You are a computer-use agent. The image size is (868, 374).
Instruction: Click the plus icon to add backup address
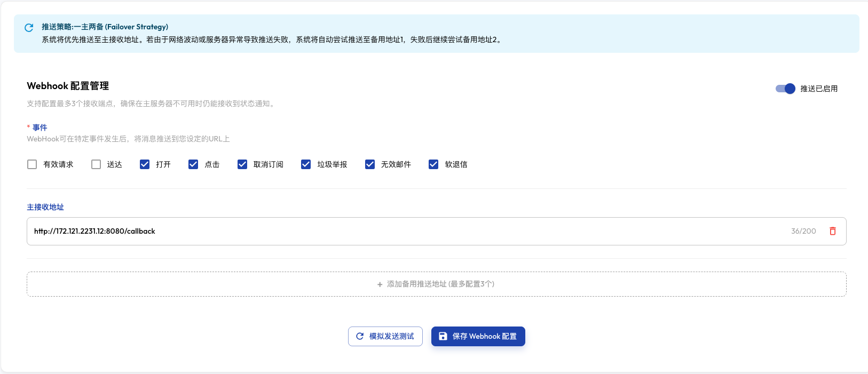click(x=380, y=284)
